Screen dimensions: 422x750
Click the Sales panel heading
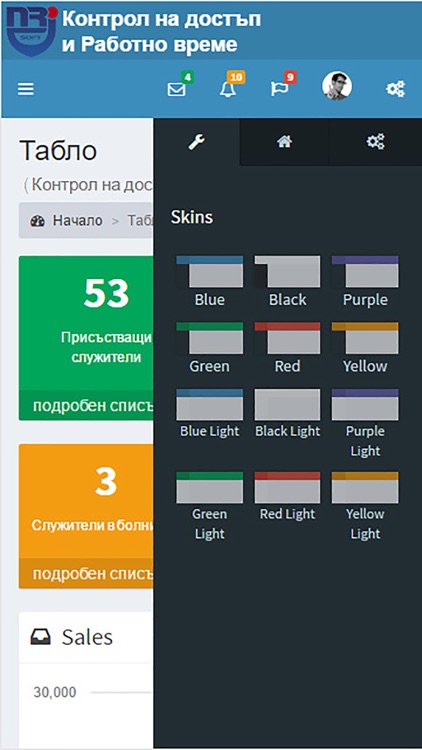(87, 637)
